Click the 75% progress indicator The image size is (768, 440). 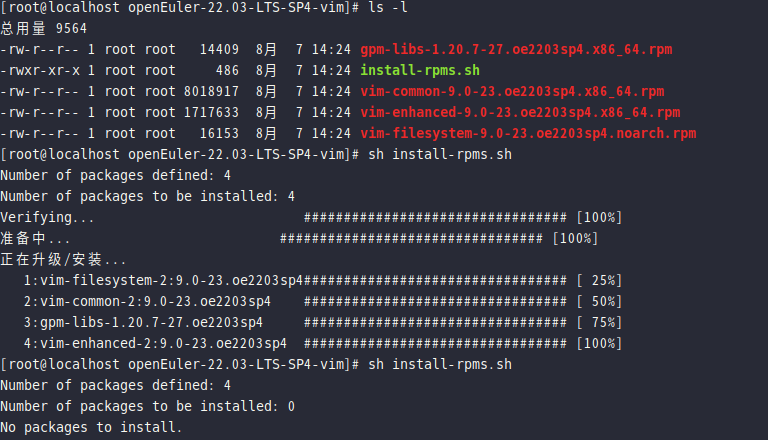[x=599, y=322]
